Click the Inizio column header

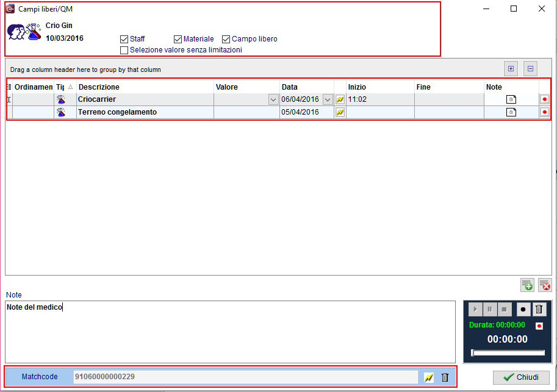click(380, 87)
